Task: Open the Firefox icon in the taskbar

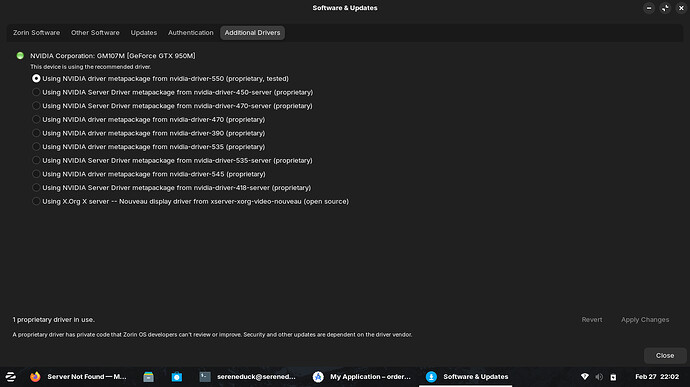Action: coord(35,377)
